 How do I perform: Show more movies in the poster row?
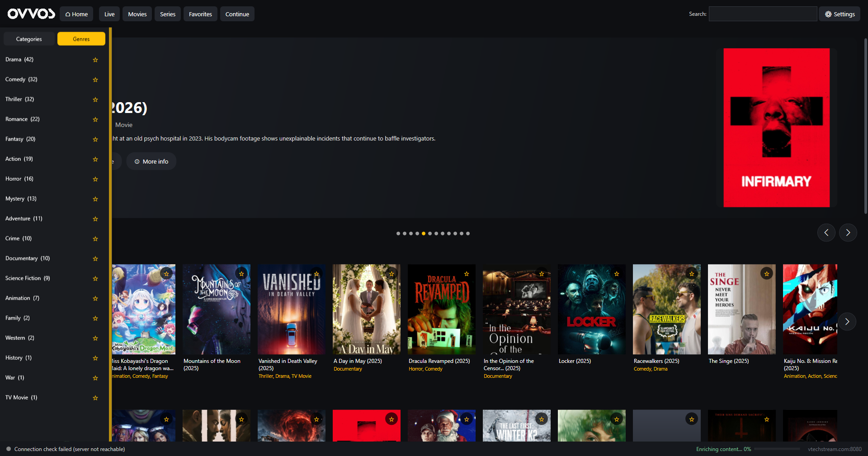click(847, 322)
